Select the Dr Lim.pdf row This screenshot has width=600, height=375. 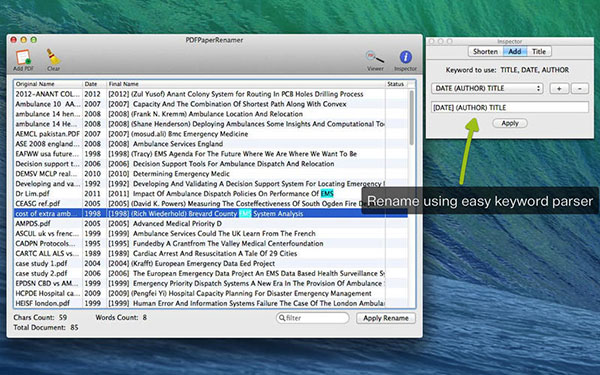[210, 194]
